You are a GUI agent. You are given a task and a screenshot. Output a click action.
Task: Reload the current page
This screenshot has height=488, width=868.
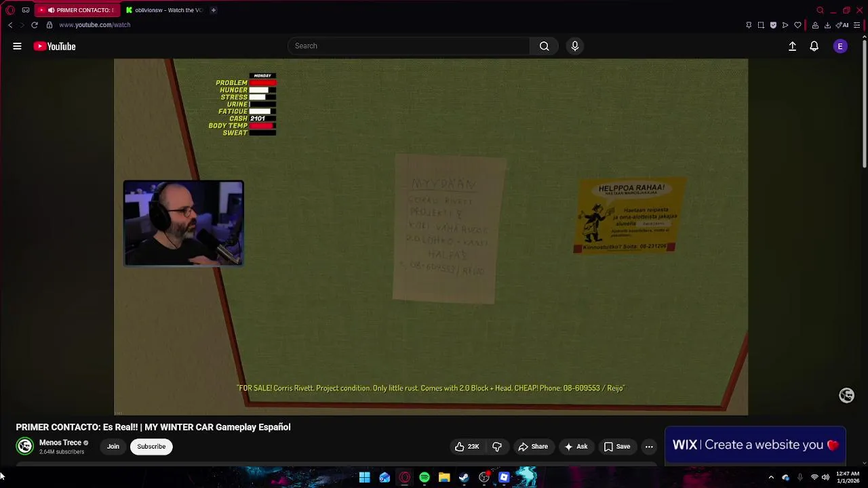35,25
